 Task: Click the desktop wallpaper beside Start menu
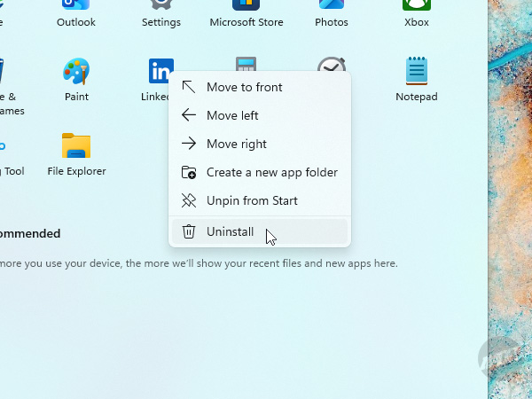pyautogui.click(x=510, y=177)
